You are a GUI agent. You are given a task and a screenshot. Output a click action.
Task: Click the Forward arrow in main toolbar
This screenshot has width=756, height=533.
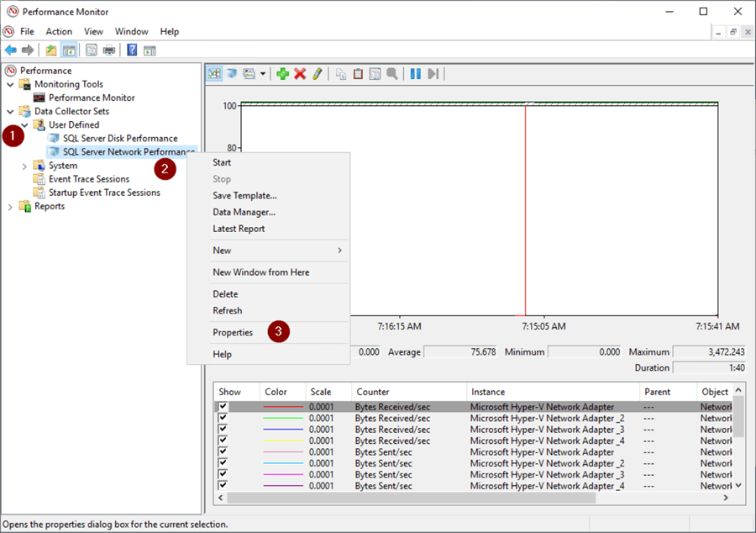coord(28,50)
